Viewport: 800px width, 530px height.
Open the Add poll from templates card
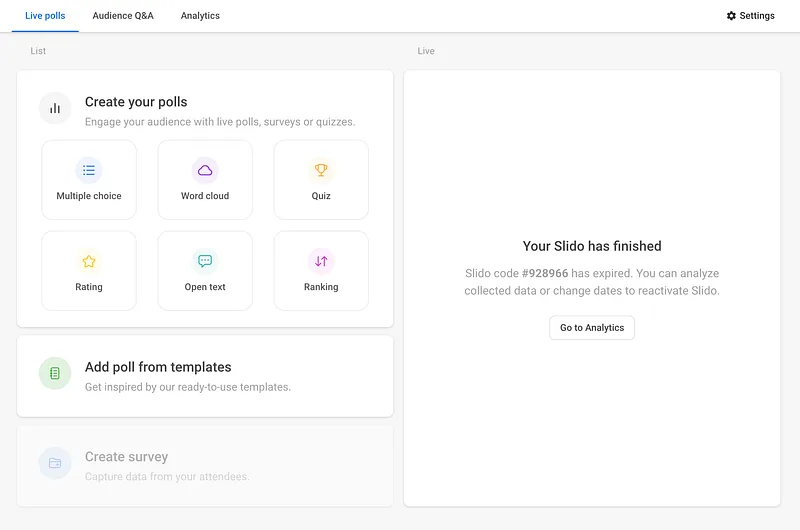coord(205,376)
